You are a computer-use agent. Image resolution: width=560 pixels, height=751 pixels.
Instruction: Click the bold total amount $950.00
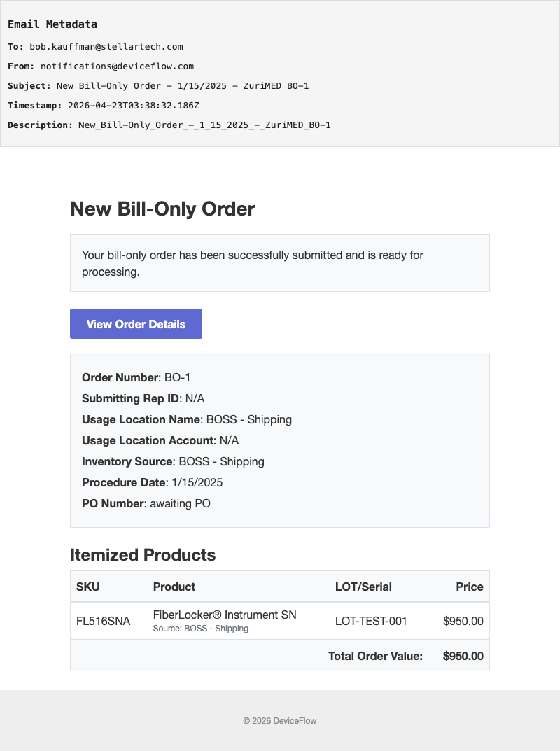pyautogui.click(x=463, y=657)
